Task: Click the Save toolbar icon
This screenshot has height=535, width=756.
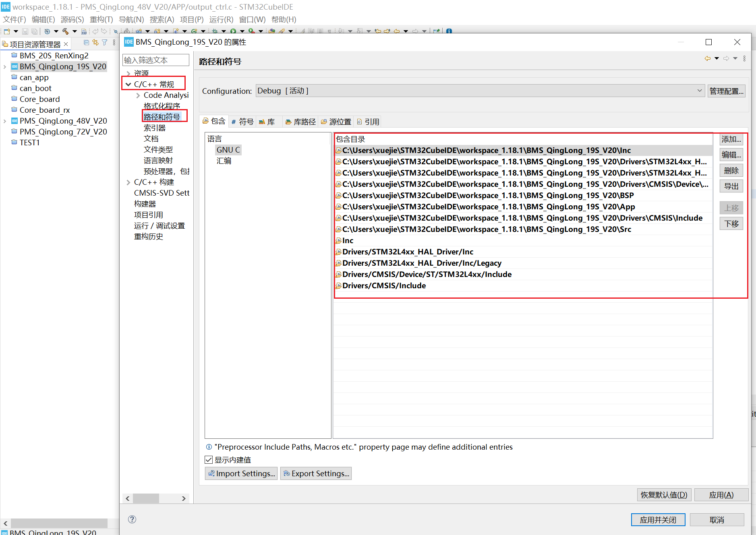Action: click(x=25, y=31)
